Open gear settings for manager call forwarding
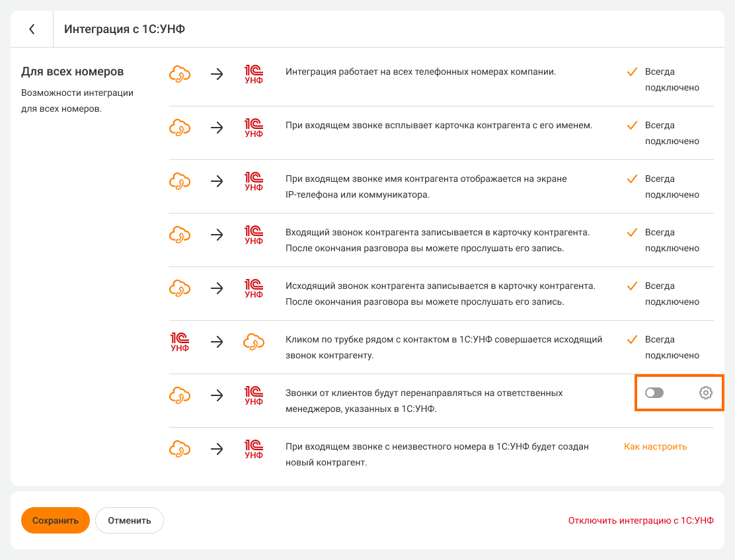This screenshot has height=560, width=735. 705,393
